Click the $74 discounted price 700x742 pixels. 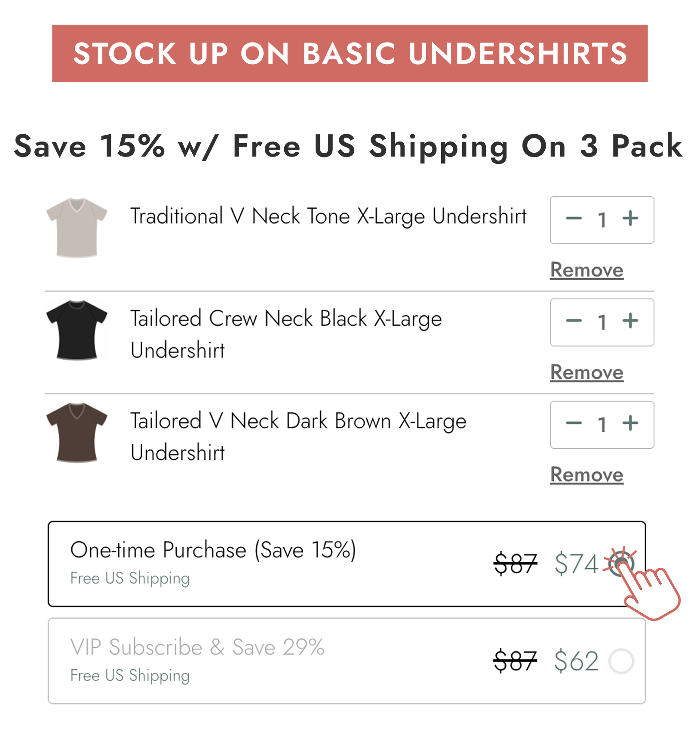(x=575, y=562)
